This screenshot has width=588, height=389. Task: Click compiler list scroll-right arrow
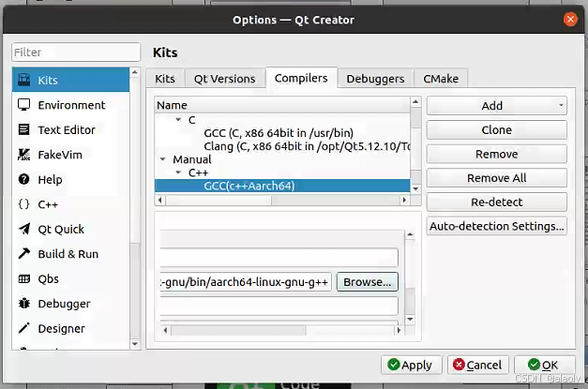[x=404, y=200]
